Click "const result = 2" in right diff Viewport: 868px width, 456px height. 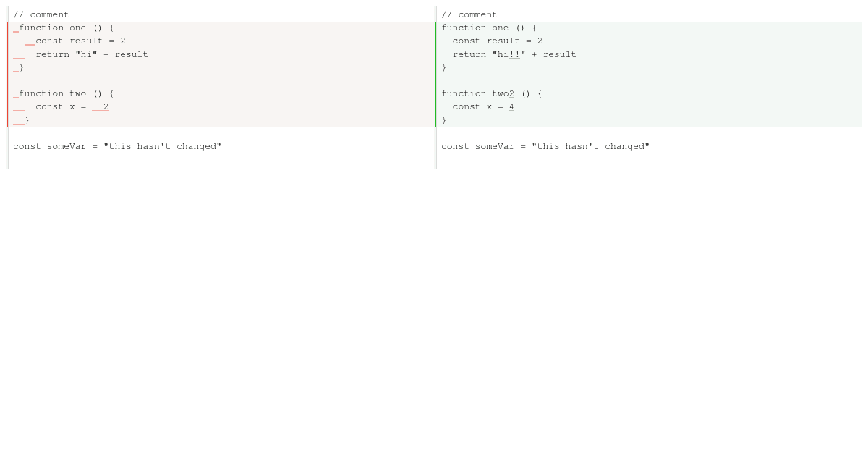498,41
